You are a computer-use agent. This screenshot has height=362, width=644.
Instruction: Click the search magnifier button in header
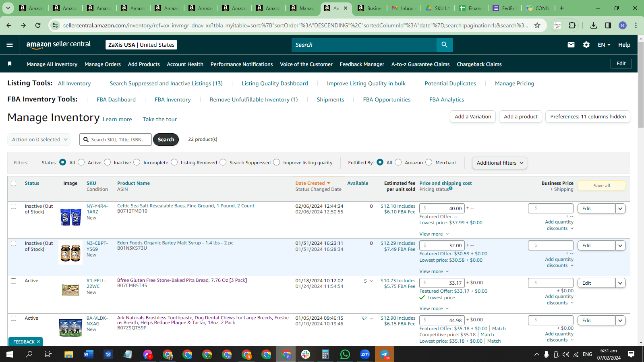point(444,45)
